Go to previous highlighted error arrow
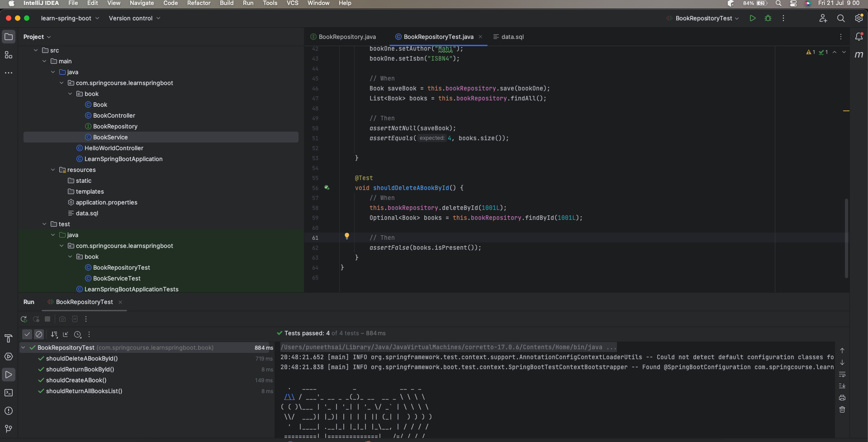 pyautogui.click(x=835, y=52)
